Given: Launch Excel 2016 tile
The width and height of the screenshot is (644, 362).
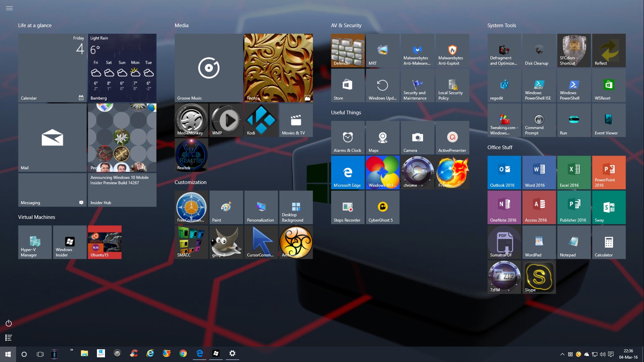Looking at the screenshot, I should pos(574,172).
